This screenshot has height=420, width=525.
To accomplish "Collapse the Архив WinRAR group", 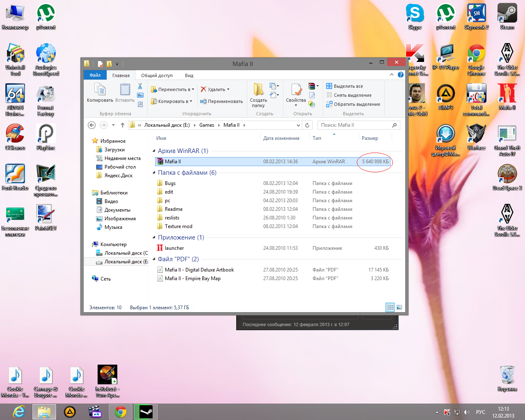I will [154, 151].
